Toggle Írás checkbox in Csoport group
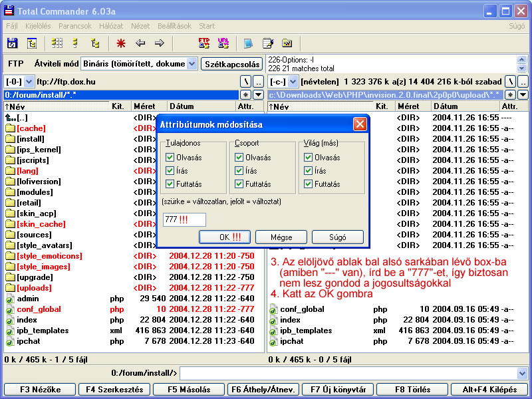Screen dimensions: 532x399 (x=239, y=171)
